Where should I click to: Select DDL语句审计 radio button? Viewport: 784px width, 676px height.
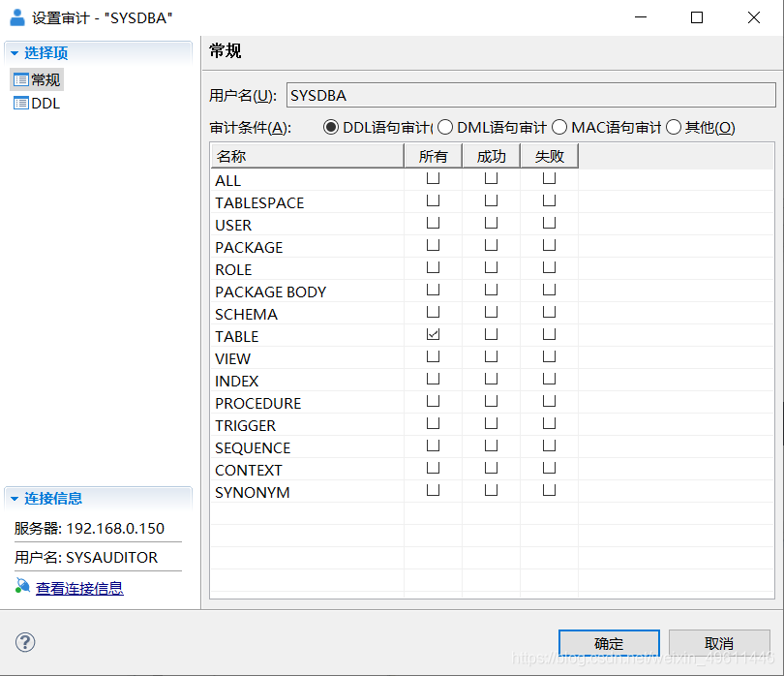pyautogui.click(x=330, y=127)
